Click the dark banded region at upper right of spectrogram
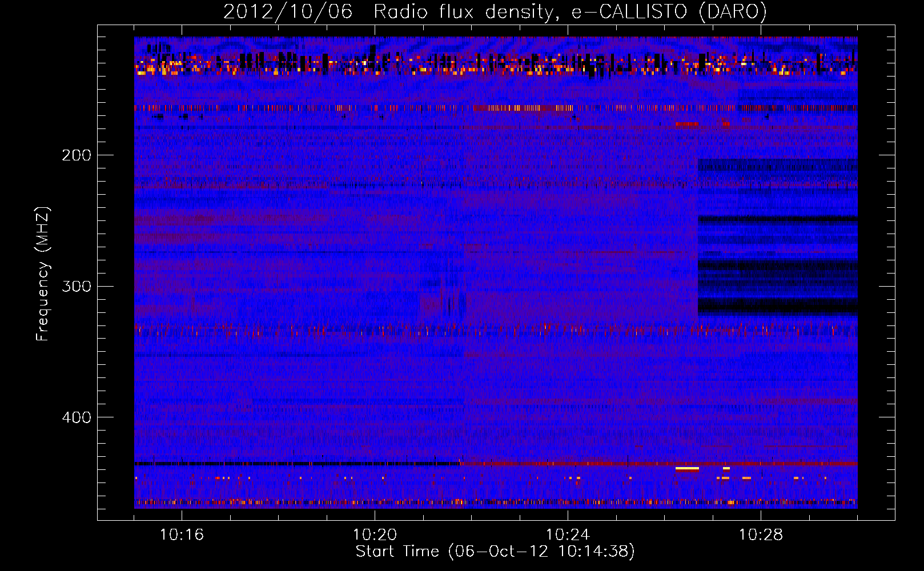 click(x=778, y=237)
